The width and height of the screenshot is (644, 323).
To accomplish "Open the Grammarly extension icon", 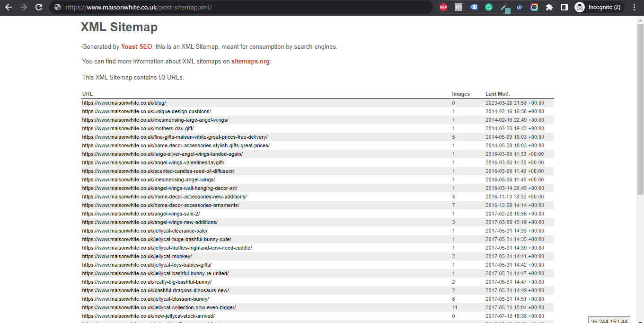I will pyautogui.click(x=489, y=7).
